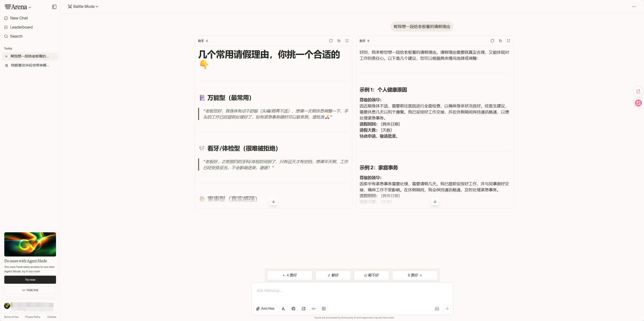
Task: Hide the Agent Mode promo card
Action: [30, 290]
